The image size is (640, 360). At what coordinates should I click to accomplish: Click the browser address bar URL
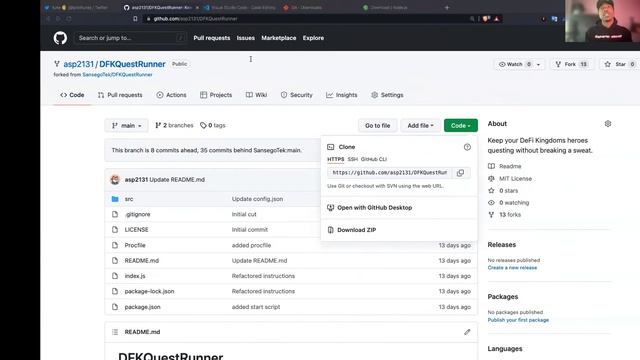[x=195, y=19]
